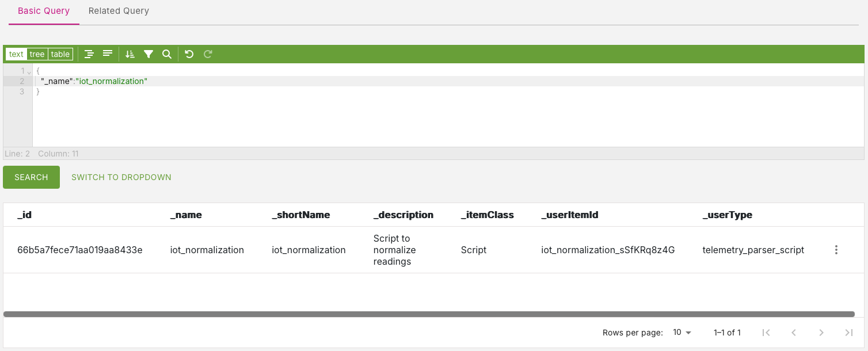Click the sort contents icon
The width and height of the screenshot is (868, 351).
pos(130,54)
